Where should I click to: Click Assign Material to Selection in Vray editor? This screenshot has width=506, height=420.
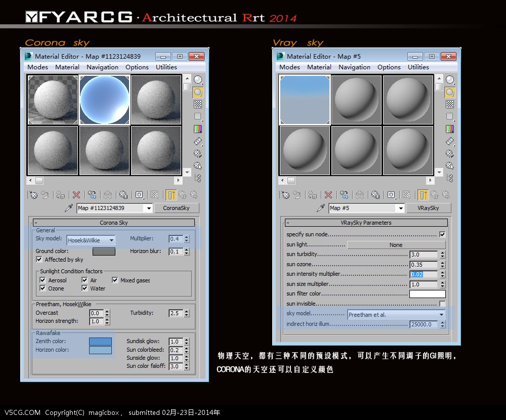(x=313, y=195)
